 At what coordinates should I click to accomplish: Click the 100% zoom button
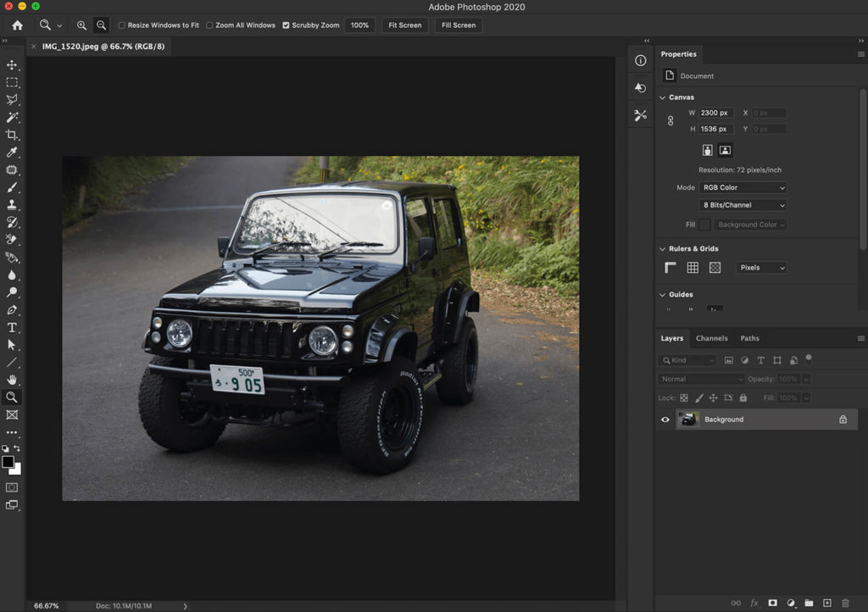point(359,25)
